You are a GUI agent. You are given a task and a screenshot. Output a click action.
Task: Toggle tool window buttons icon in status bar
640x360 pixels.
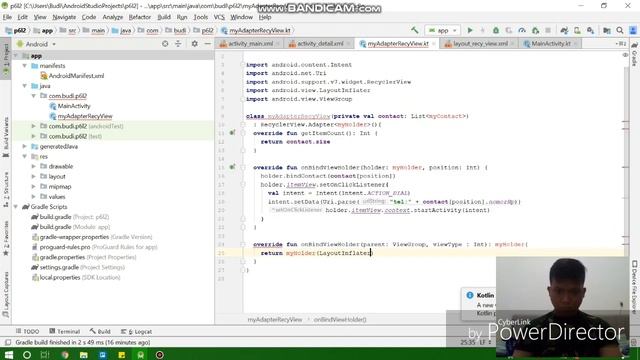(x=8, y=342)
